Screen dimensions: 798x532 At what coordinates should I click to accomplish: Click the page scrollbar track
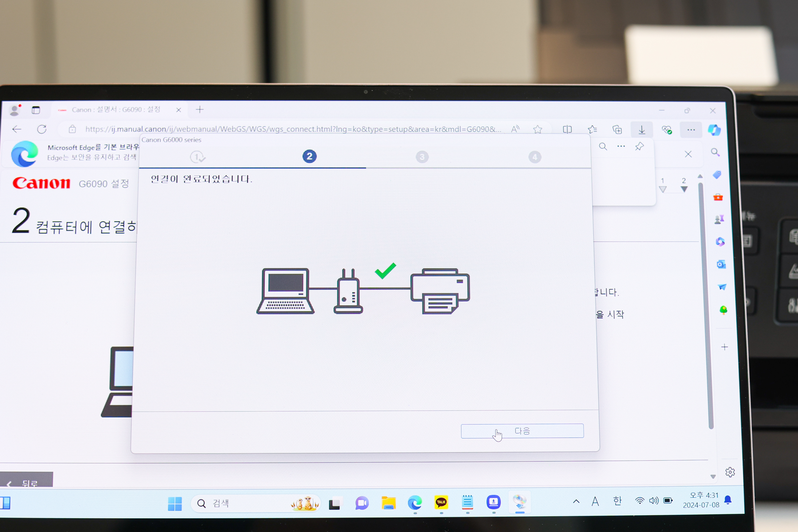706,305
